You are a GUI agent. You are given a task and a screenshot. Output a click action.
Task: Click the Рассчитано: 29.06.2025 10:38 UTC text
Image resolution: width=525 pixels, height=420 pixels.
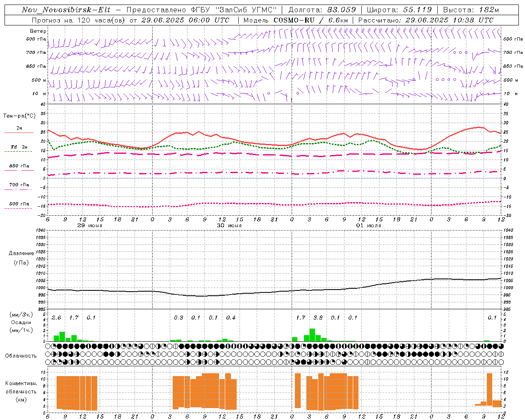tap(426, 20)
